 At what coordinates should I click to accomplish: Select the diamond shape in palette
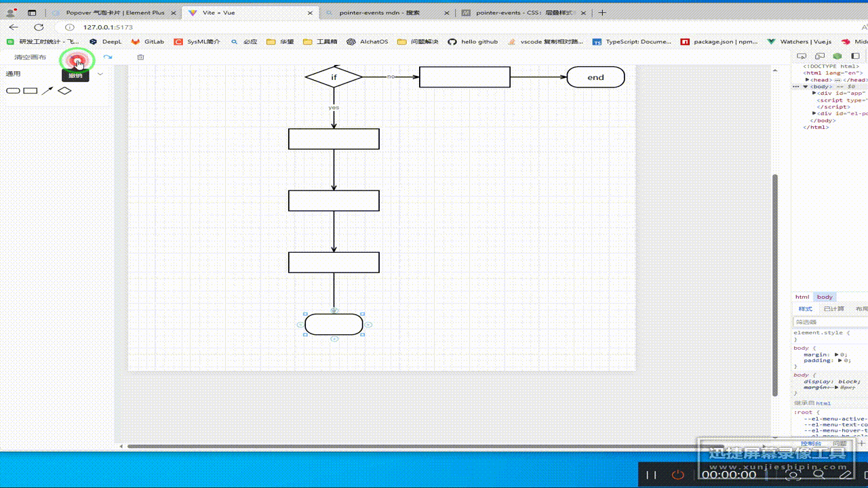click(x=64, y=91)
